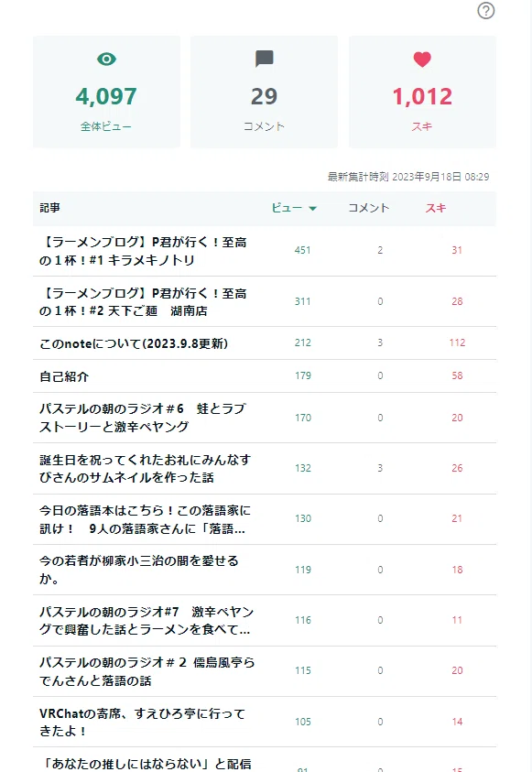
Task: Click the comment bubble icon
Action: (x=265, y=60)
